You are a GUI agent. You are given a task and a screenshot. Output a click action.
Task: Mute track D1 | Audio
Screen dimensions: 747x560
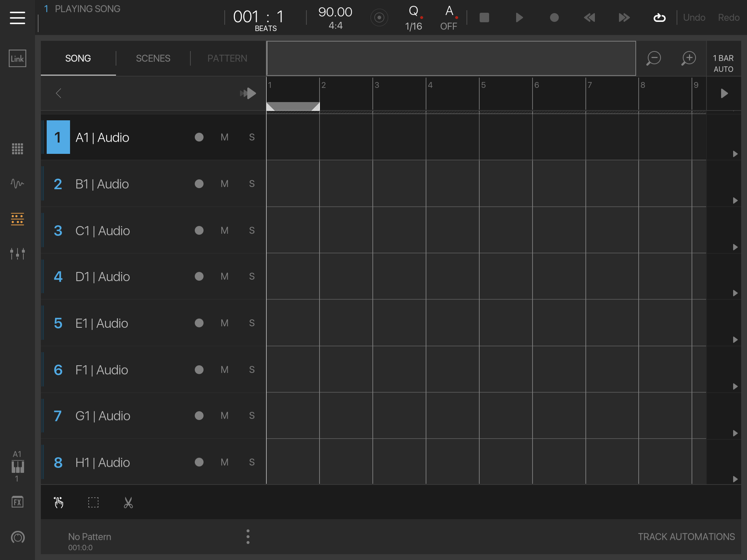pos(225,276)
